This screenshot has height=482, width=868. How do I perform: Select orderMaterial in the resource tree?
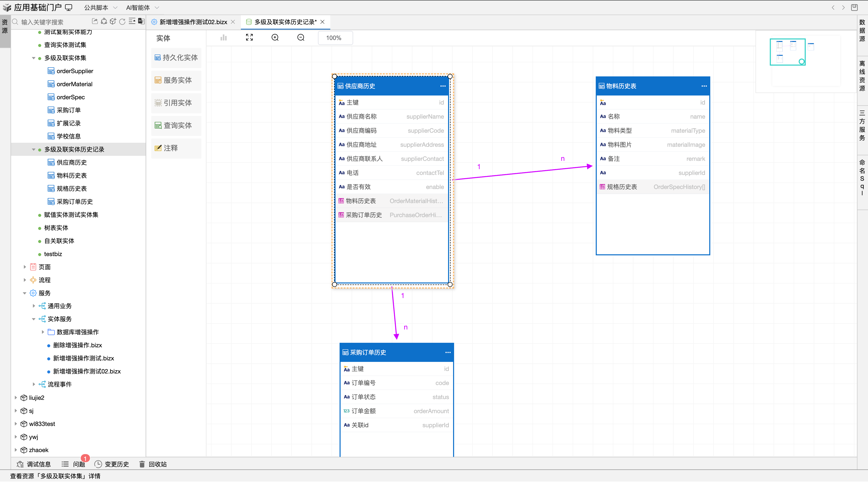74,84
